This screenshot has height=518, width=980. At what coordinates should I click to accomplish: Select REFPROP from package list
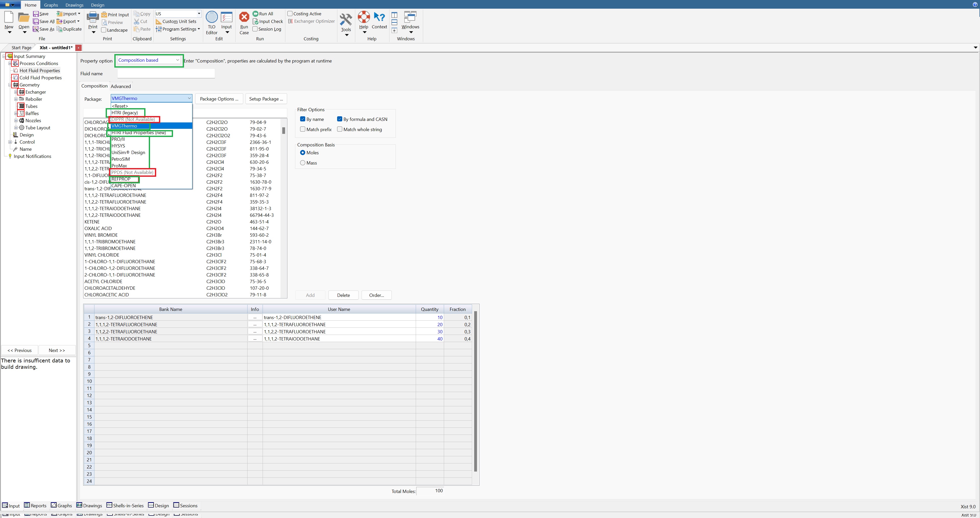[121, 179]
